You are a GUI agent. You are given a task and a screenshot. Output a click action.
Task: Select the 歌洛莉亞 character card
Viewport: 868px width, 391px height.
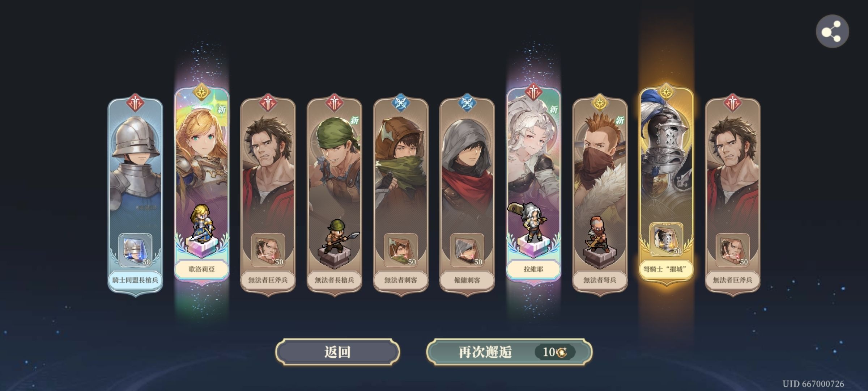[202, 185]
